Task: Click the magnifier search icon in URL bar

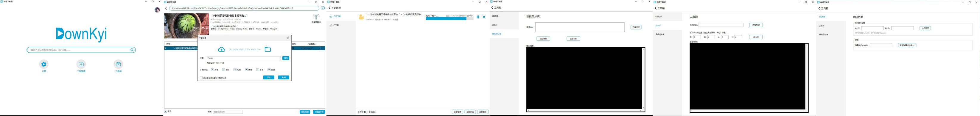Action: 132,50
